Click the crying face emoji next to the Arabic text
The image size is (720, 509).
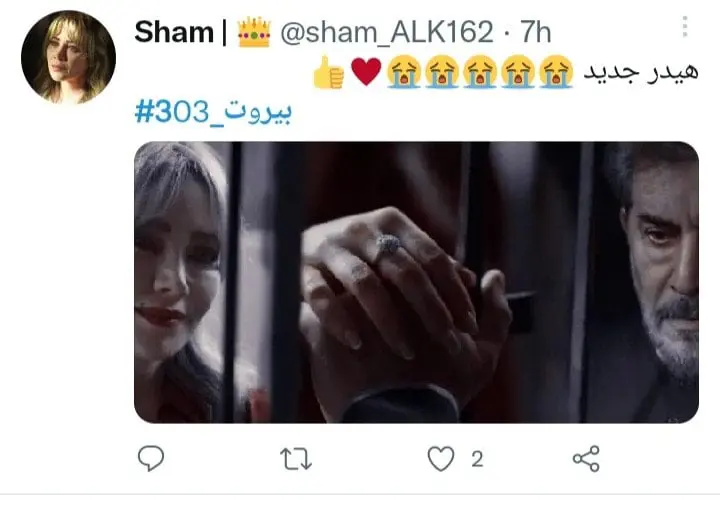tap(556, 72)
